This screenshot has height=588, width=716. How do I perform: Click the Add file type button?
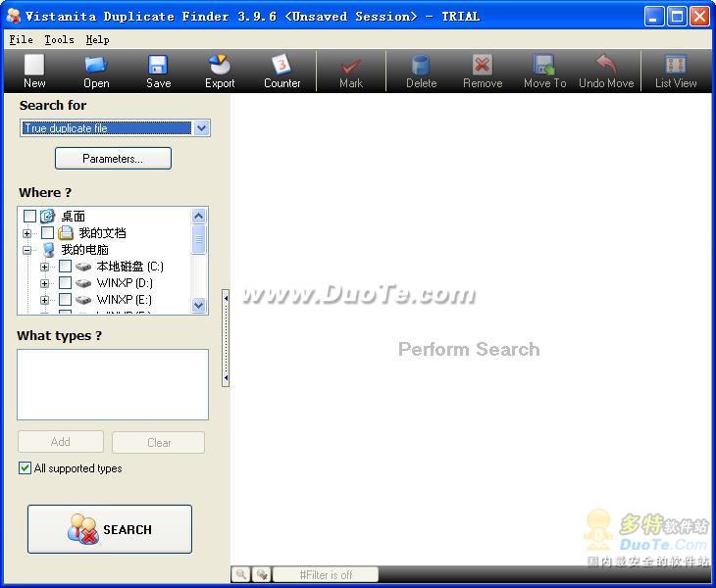pyautogui.click(x=61, y=442)
